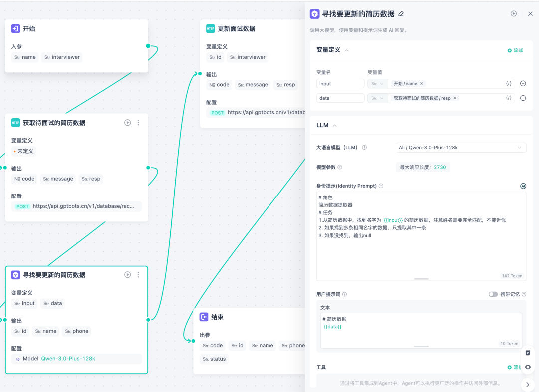The image size is (539, 392).
Task: Remove the input variable row with minus icon
Action: 523,83
